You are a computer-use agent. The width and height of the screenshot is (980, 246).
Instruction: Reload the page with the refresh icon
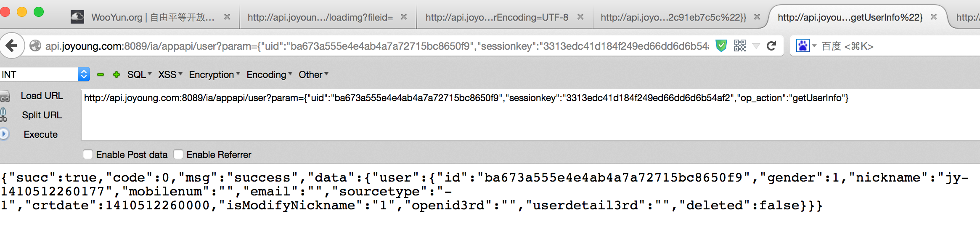[771, 45]
